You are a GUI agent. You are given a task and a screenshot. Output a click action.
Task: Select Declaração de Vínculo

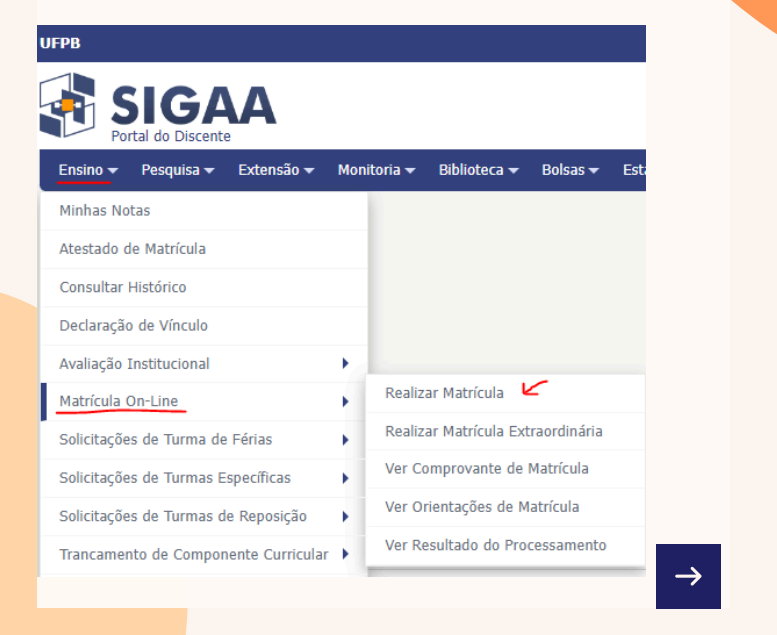point(204,326)
